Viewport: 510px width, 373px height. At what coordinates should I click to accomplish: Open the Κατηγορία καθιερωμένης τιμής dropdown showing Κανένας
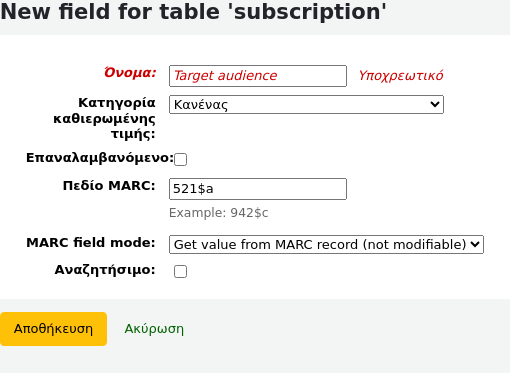[x=306, y=105]
